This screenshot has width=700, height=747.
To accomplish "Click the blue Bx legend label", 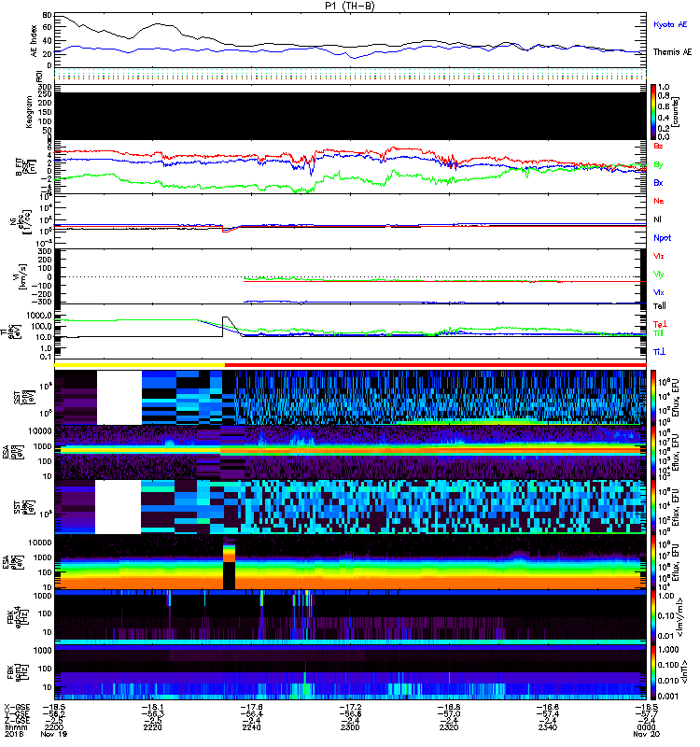I will (x=658, y=182).
